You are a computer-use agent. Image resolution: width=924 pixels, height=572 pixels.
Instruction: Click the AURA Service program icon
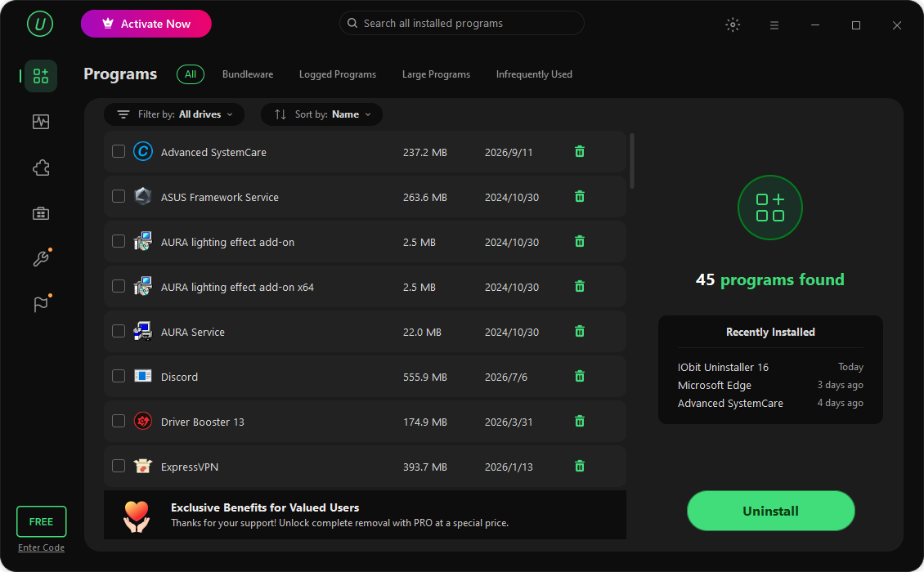click(x=142, y=331)
